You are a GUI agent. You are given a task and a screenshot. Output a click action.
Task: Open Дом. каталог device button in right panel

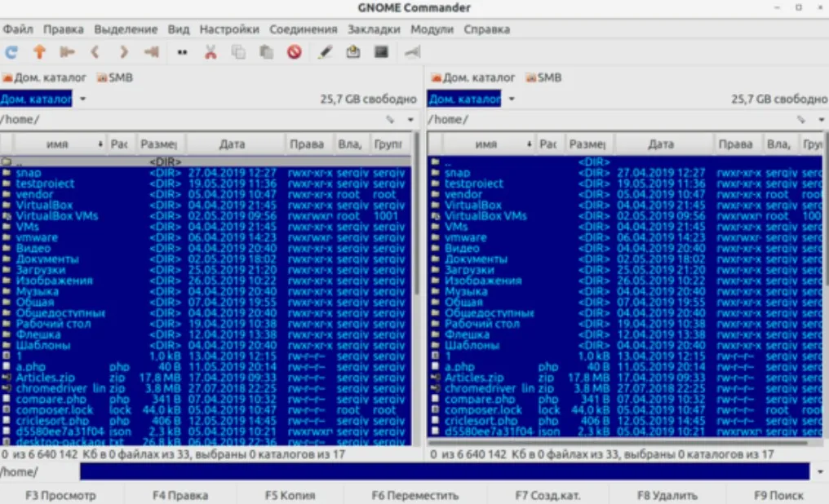(473, 77)
